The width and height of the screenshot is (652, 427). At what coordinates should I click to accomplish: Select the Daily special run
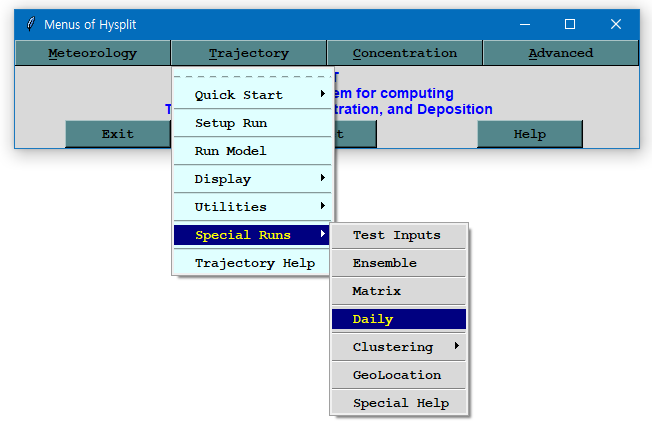coord(399,319)
